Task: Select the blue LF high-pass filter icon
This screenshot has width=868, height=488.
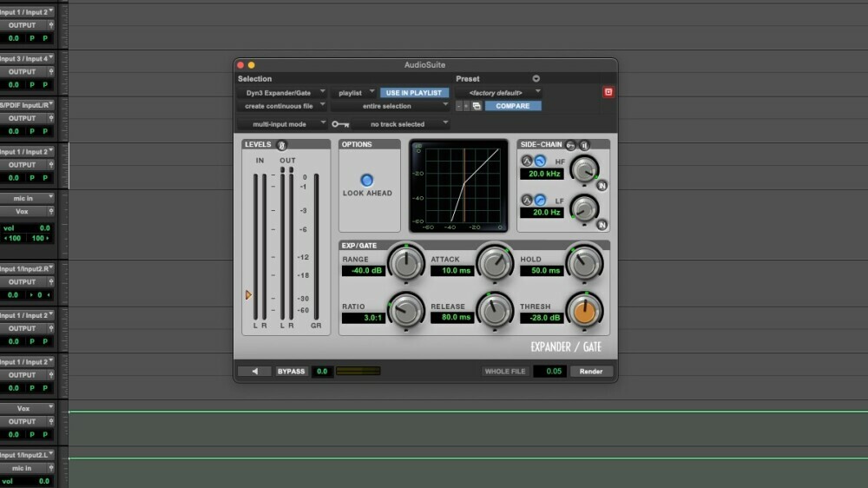Action: 540,200
